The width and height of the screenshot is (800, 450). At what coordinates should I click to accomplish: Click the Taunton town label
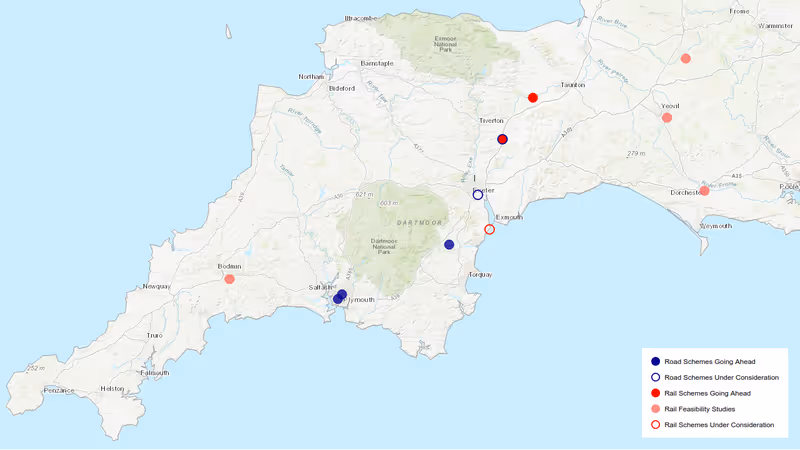(x=572, y=85)
